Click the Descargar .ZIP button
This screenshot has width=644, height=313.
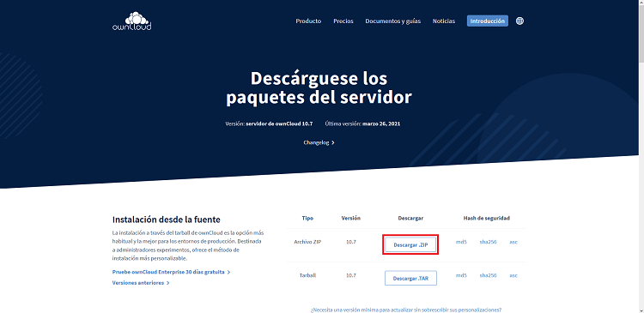[x=410, y=244]
